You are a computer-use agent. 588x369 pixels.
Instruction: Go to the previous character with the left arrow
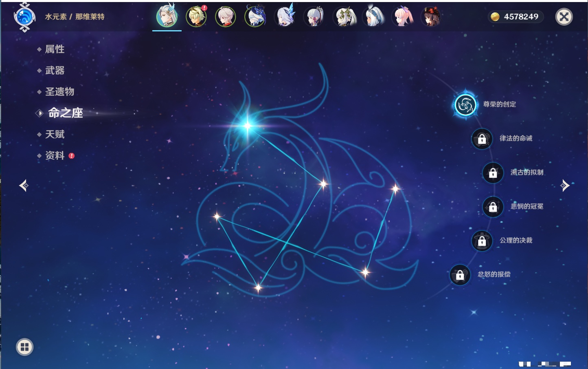pos(24,186)
